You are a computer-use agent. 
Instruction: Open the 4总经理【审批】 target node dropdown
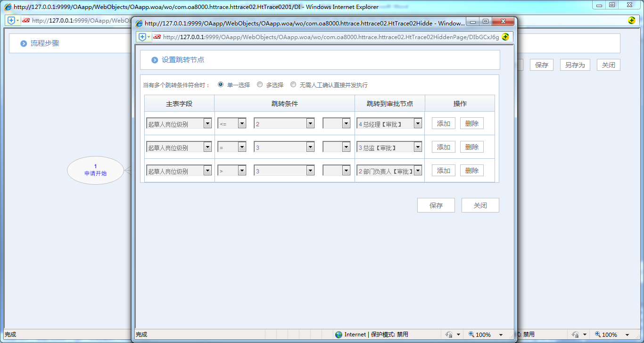(418, 123)
